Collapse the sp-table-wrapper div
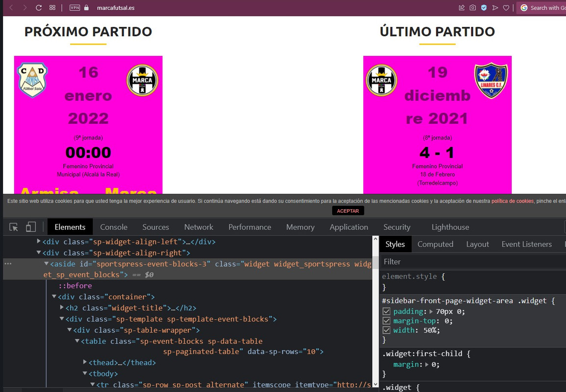The width and height of the screenshot is (566, 392). tap(69, 330)
